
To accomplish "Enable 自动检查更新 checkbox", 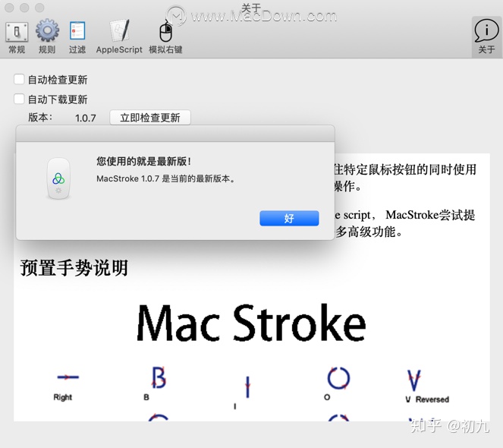I will tap(19, 79).
